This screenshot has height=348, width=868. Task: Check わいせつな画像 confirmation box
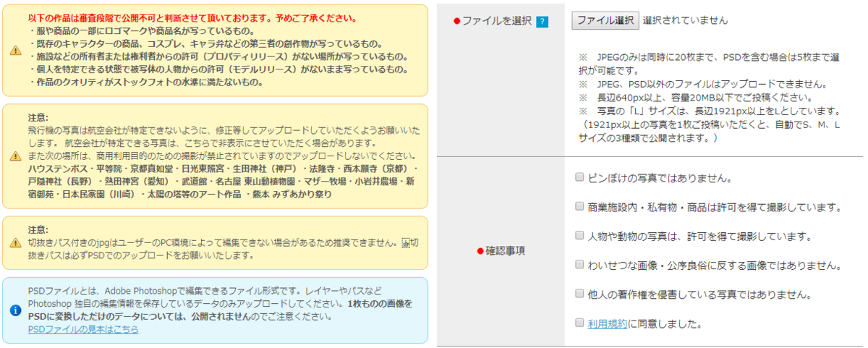tap(579, 264)
